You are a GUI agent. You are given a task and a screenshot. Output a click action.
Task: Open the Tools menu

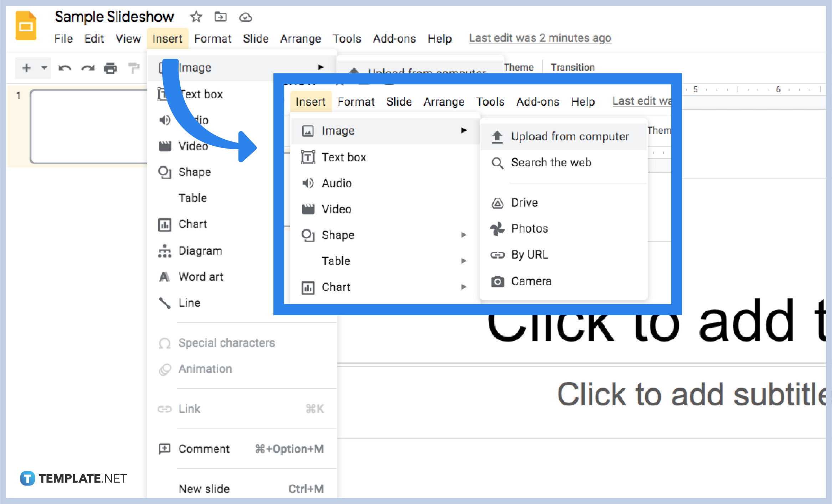click(347, 38)
